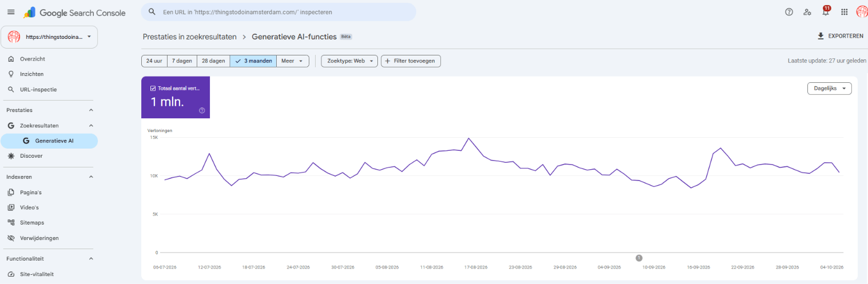Open the property selector dropdown
Viewport: 868px width, 284px height.
(x=49, y=37)
